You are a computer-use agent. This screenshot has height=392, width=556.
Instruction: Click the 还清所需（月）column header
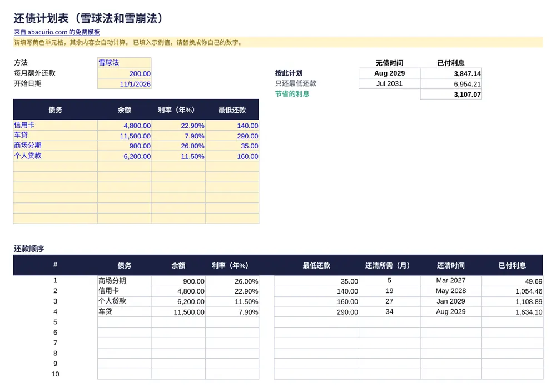(389, 265)
